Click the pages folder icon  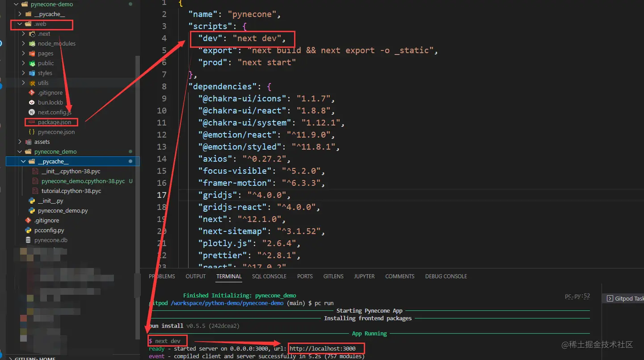[32, 54]
